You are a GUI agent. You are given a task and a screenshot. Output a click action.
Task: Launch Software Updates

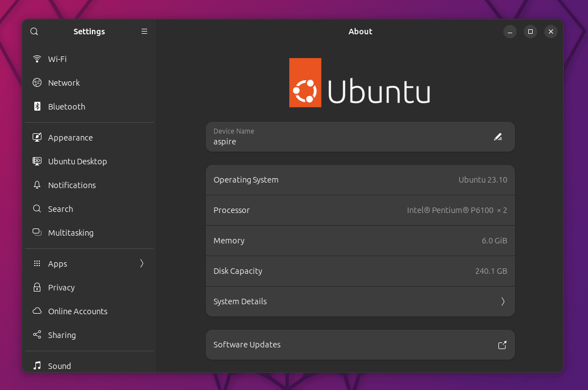tap(360, 345)
